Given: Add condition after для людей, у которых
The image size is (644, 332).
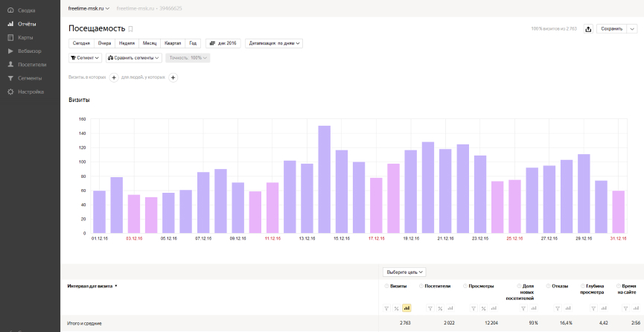Looking at the screenshot, I should click(173, 77).
